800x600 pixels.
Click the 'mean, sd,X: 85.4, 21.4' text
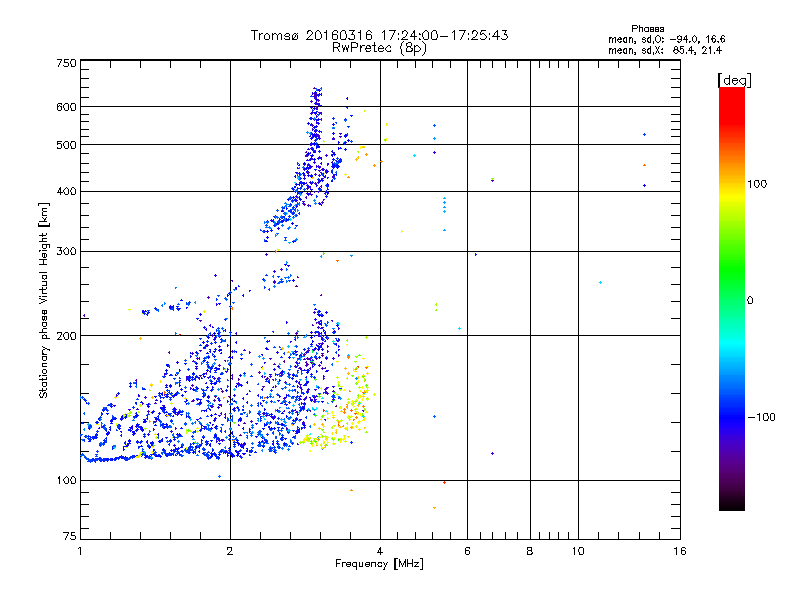pyautogui.click(x=665, y=50)
